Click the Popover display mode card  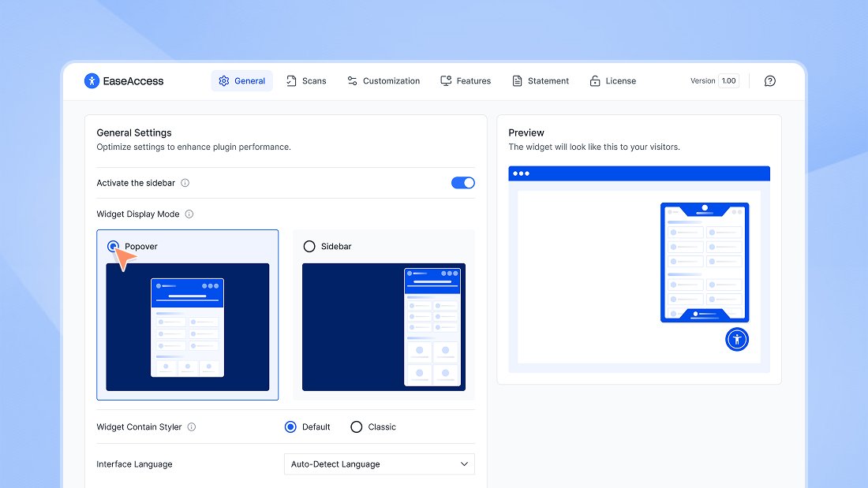187,315
